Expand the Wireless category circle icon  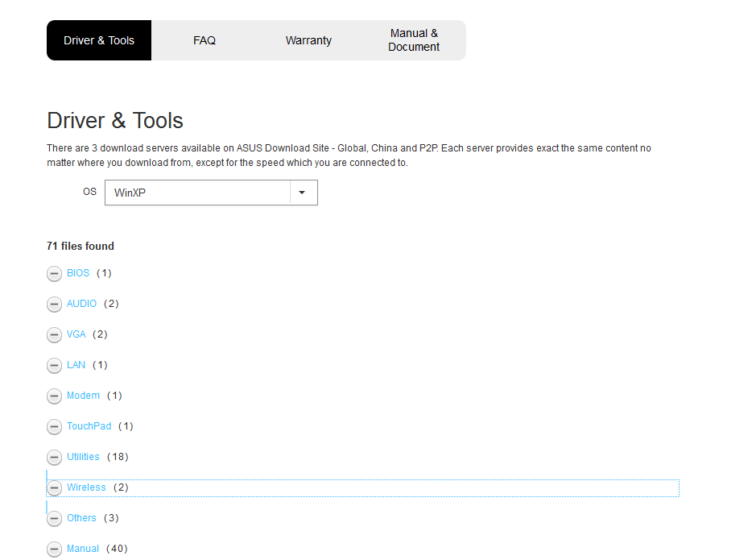(55, 488)
